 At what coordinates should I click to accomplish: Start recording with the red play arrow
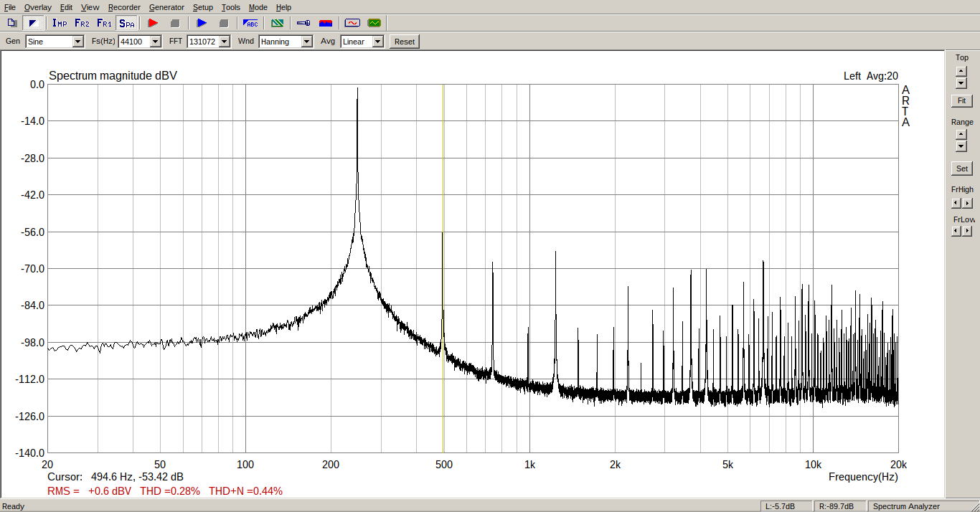pos(152,23)
